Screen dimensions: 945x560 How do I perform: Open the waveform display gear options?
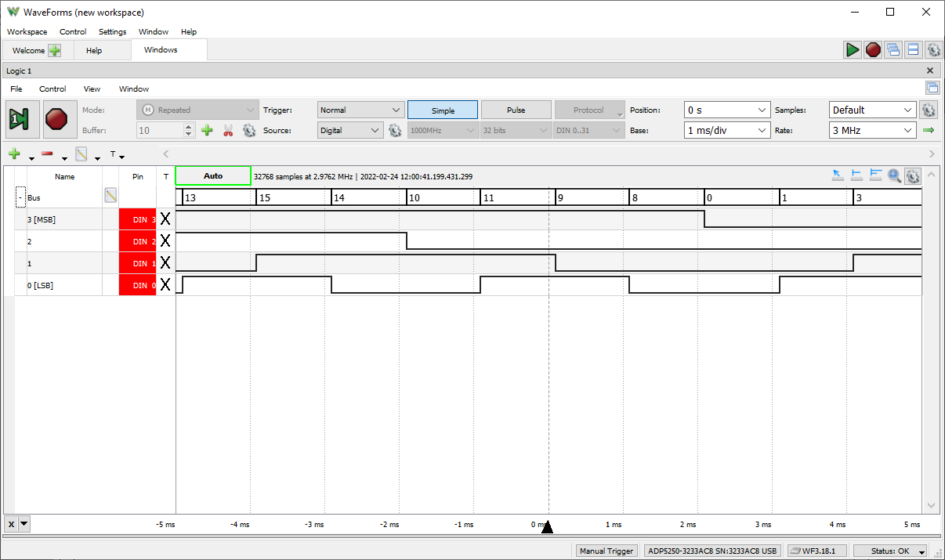(x=912, y=176)
